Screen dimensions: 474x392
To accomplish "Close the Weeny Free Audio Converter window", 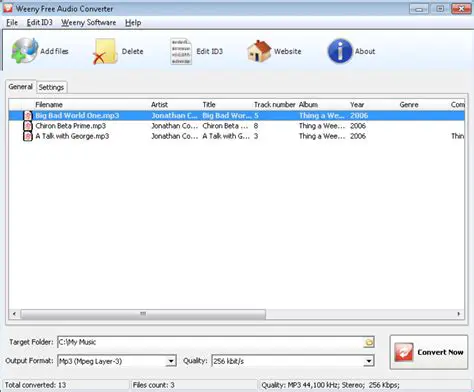I will pyautogui.click(x=461, y=9).
